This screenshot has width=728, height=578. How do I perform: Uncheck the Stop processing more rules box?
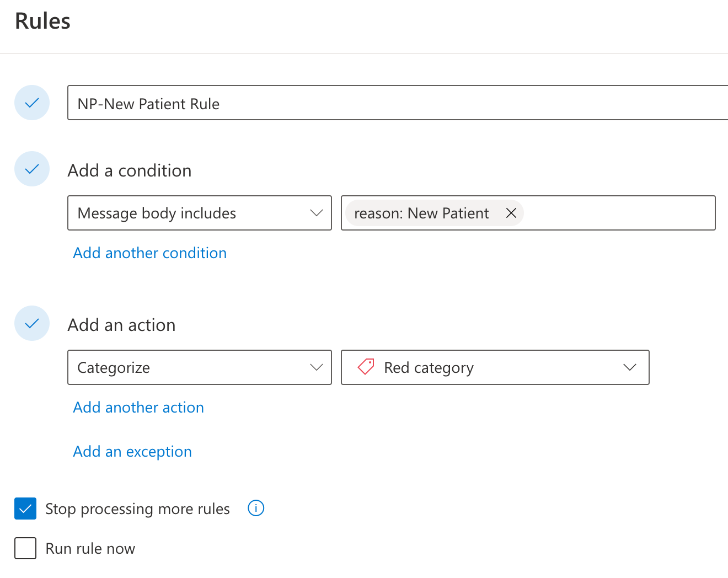coord(25,509)
